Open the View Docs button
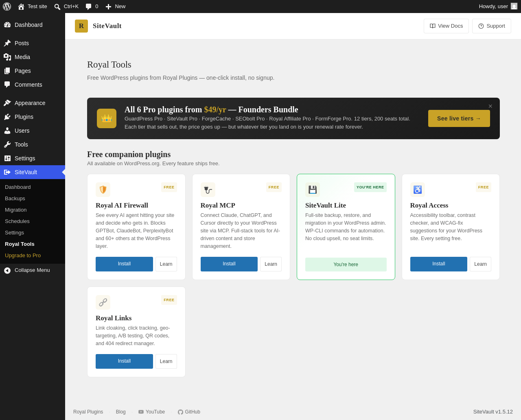Viewport: 521px width, 420px height. (446, 26)
